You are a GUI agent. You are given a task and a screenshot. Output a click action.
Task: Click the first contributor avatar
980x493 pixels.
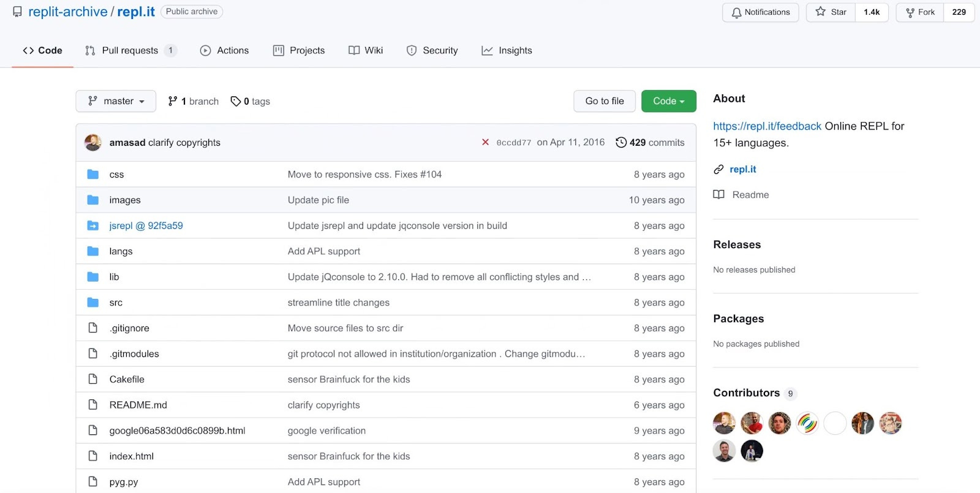click(x=724, y=423)
